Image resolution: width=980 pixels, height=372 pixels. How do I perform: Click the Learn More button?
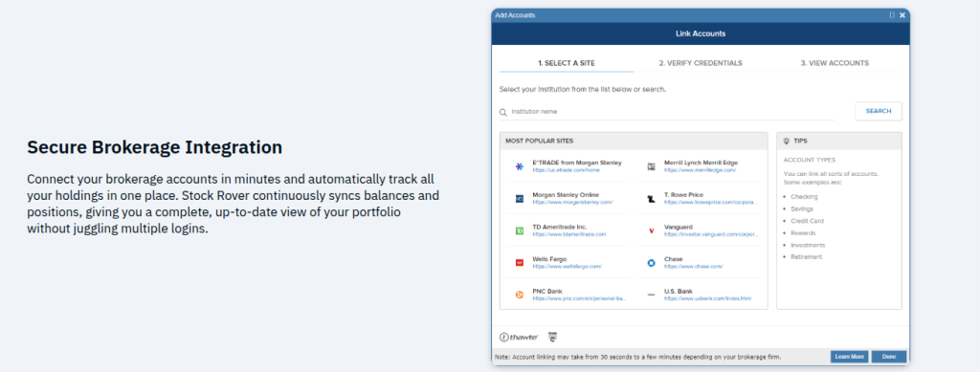click(850, 357)
